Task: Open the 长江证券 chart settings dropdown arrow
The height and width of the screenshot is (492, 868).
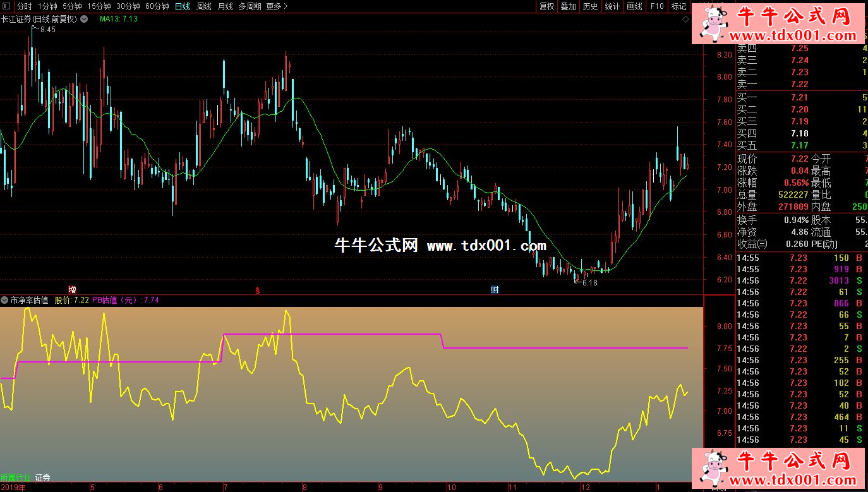Action: (x=83, y=19)
